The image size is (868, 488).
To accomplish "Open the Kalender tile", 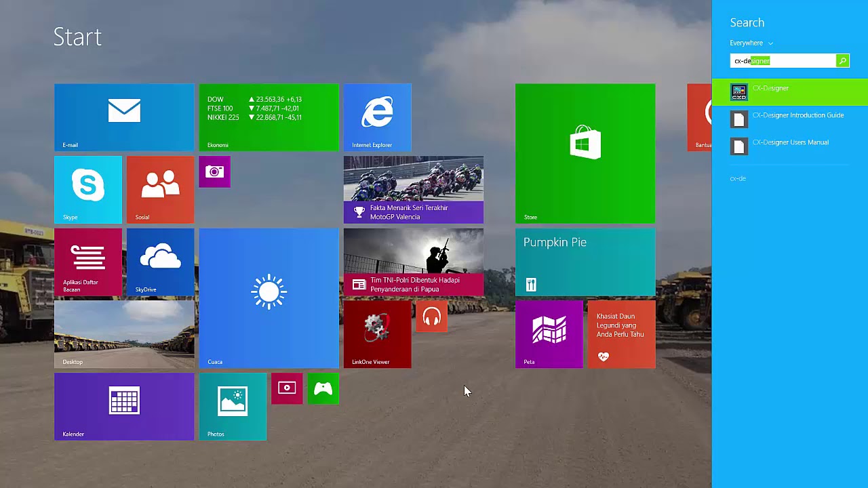I will pos(124,407).
